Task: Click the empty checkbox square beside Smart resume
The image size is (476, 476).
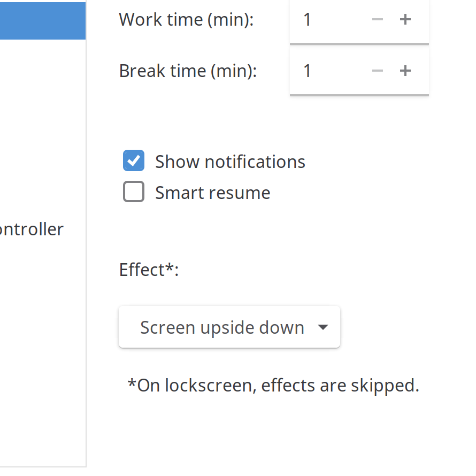Action: pyautogui.click(x=134, y=191)
